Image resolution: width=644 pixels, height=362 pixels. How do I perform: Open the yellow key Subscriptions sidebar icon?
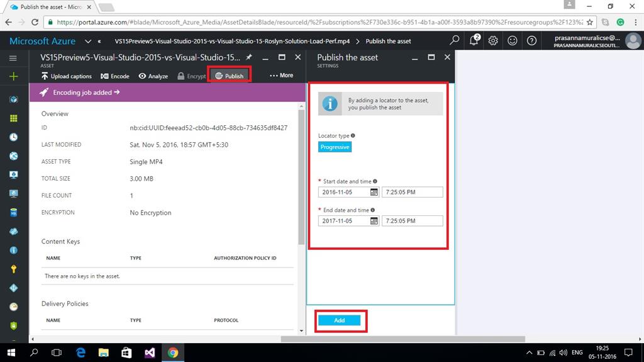click(x=14, y=269)
